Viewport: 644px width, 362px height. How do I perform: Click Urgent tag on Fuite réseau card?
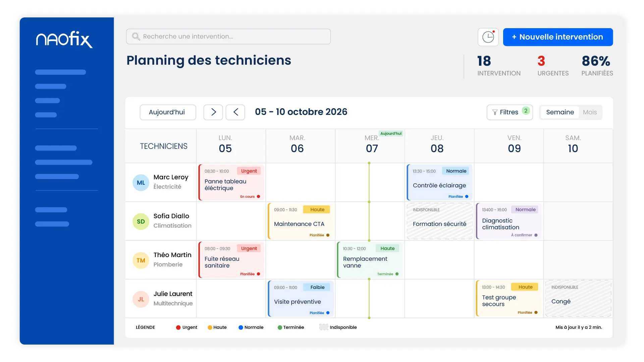pos(249,248)
